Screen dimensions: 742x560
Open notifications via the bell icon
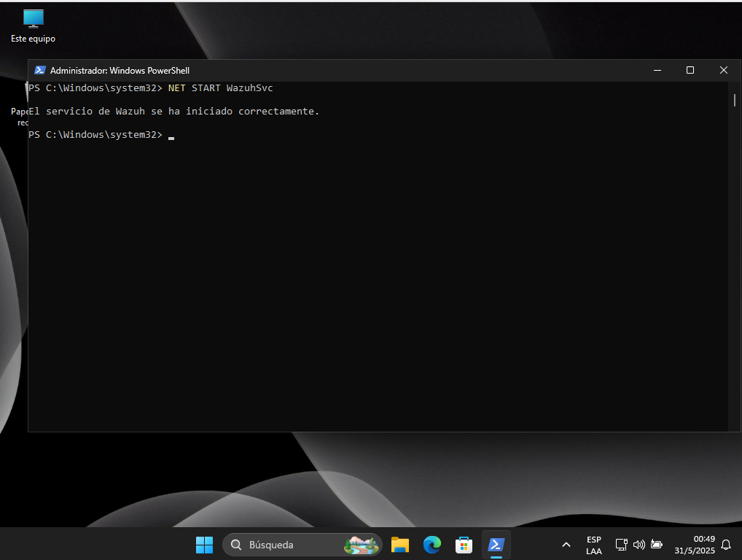pos(726,545)
